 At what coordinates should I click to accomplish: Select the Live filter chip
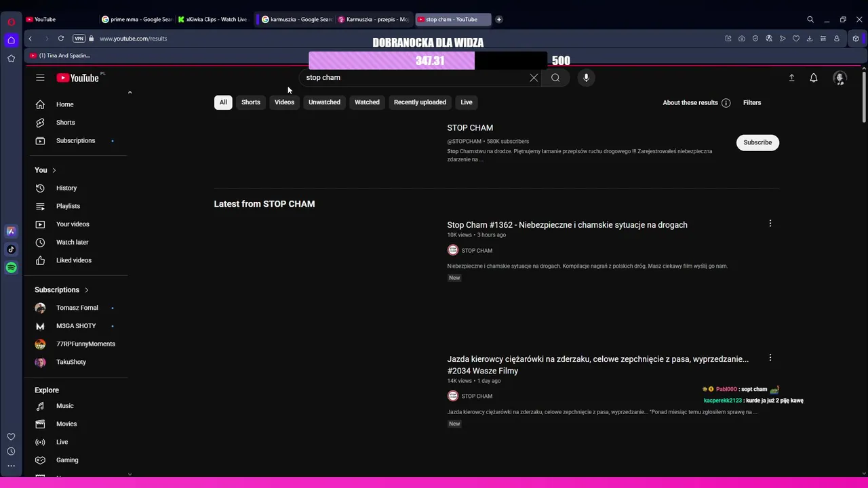click(467, 102)
